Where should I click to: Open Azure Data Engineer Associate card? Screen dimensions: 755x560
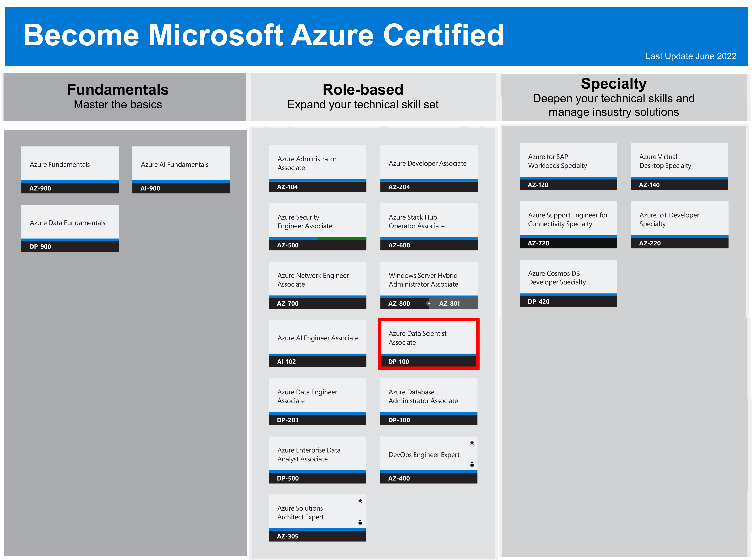click(318, 402)
